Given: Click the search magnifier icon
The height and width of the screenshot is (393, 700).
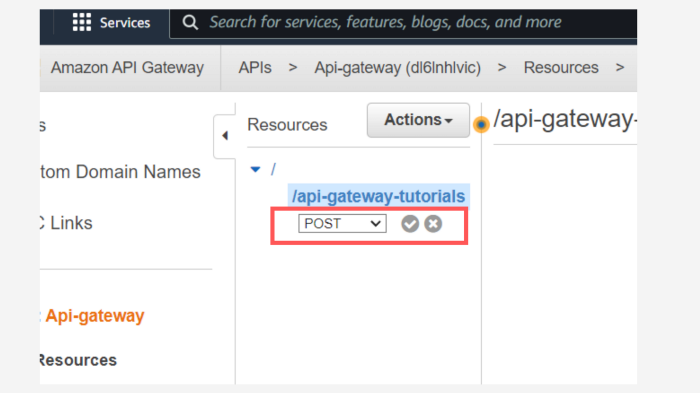Looking at the screenshot, I should (x=190, y=22).
